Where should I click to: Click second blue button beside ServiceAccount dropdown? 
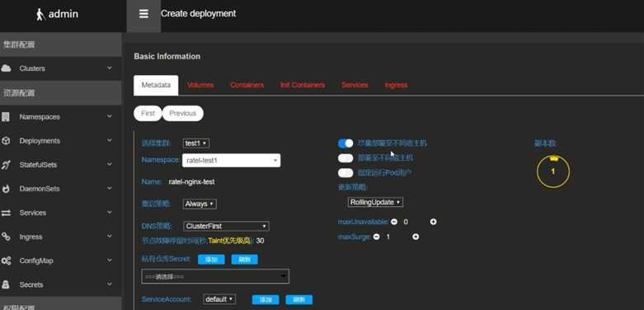[x=299, y=300]
